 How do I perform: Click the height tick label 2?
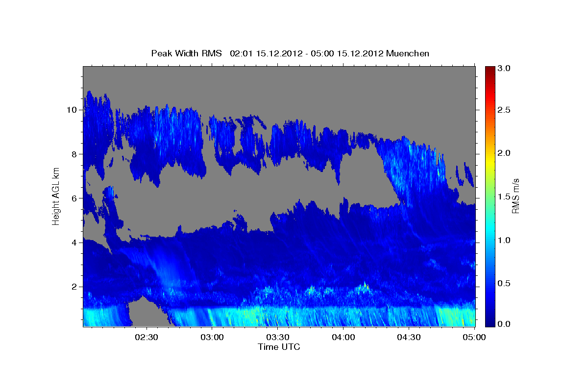point(74,286)
